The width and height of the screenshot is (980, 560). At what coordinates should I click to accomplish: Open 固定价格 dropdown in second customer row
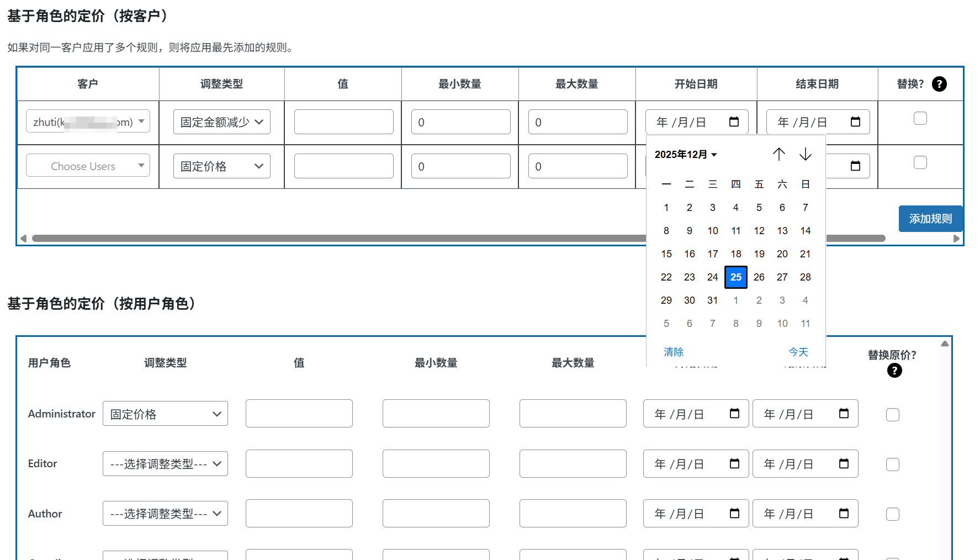pos(221,166)
